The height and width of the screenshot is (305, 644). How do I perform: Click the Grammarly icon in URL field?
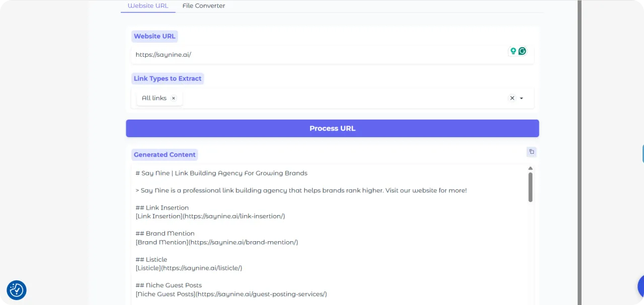522,51
